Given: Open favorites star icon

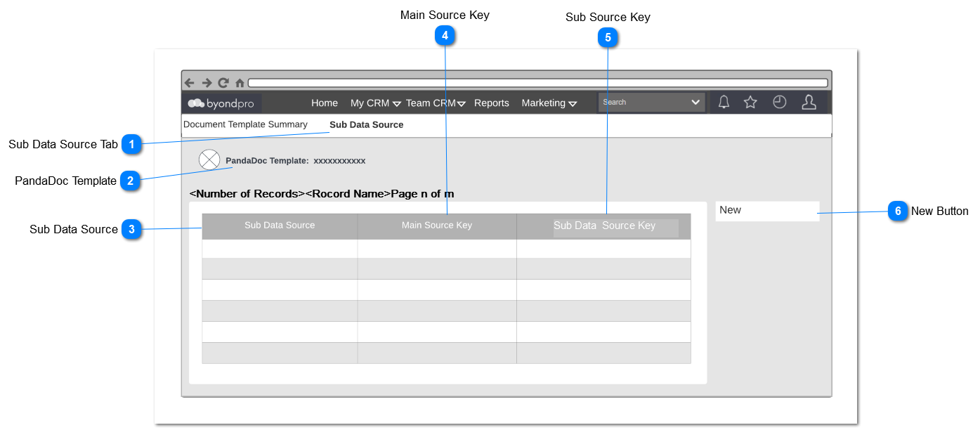Looking at the screenshot, I should pyautogui.click(x=750, y=103).
